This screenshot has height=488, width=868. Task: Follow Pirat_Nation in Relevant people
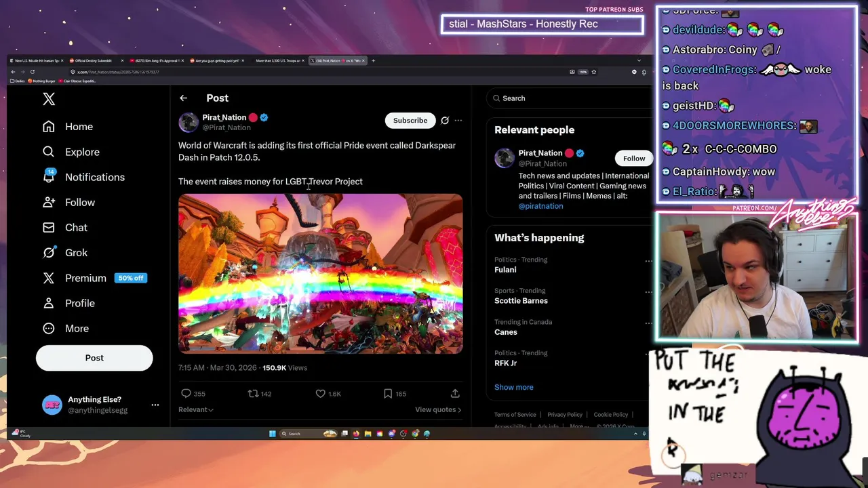[634, 159]
